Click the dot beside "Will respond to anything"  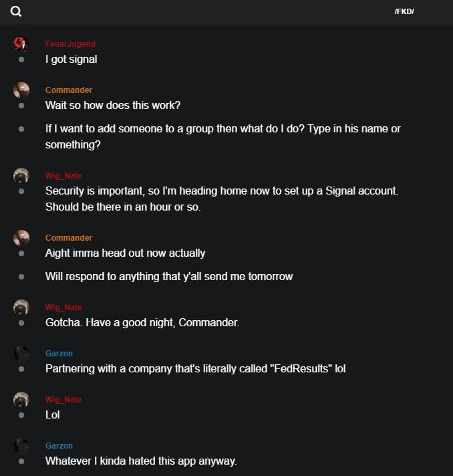pos(21,276)
